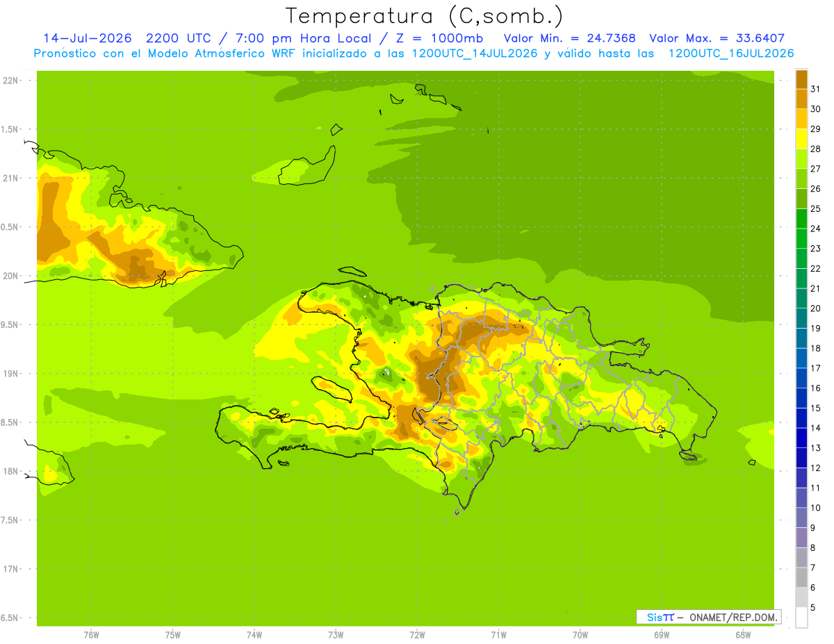Screen dimensions: 834x644
Task: Click the "69W" longitude axis label
Action: click(x=662, y=634)
